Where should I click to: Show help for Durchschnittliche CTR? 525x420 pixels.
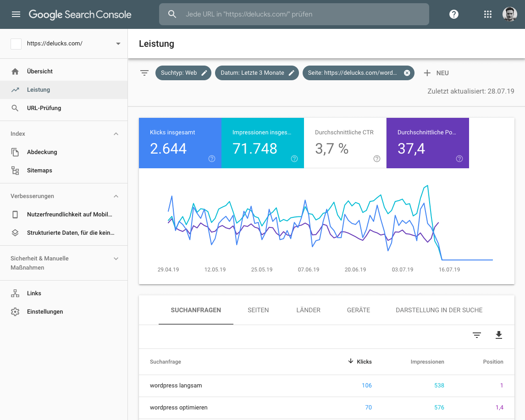(377, 159)
